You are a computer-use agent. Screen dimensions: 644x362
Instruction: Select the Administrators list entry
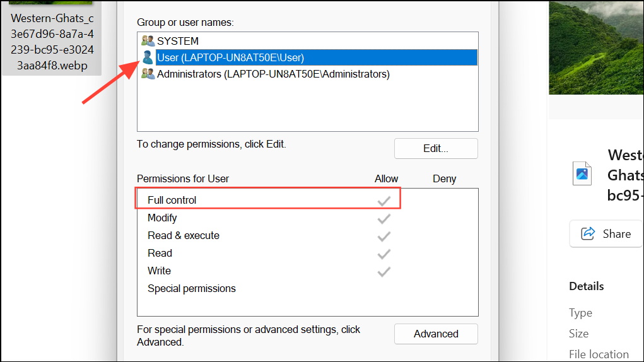click(x=273, y=74)
